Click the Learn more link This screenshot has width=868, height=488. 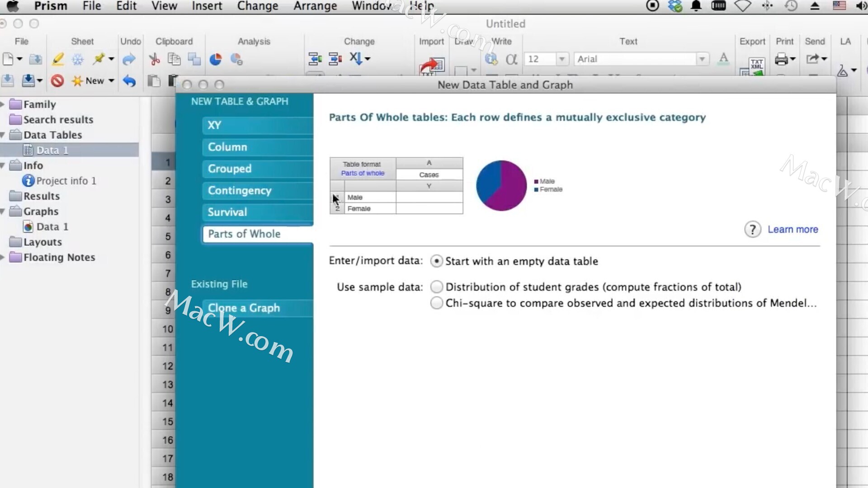[x=793, y=230]
